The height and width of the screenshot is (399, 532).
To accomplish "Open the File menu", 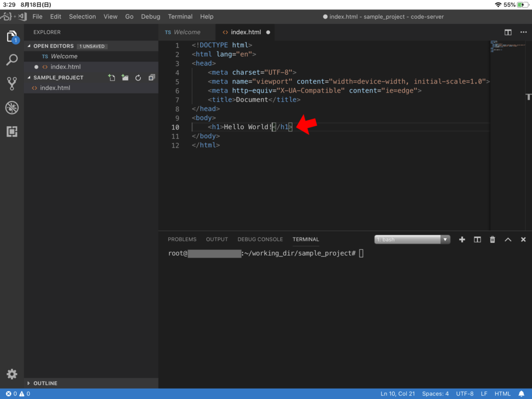I will point(37,17).
